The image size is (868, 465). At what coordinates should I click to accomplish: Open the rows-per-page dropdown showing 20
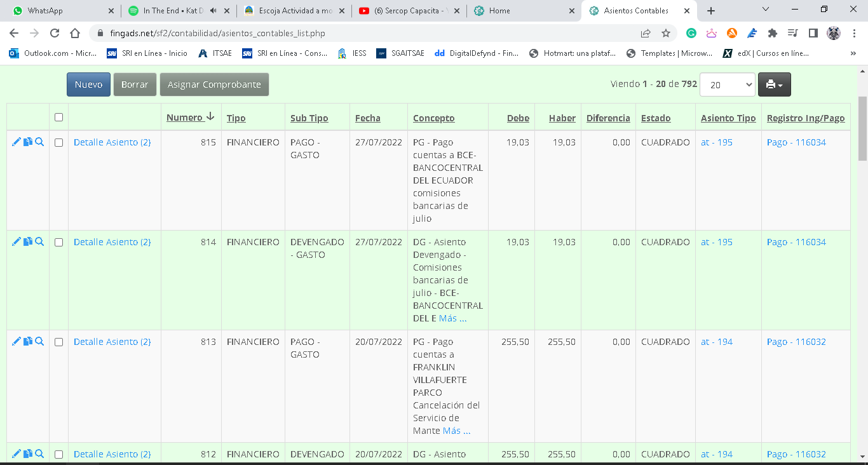pyautogui.click(x=727, y=84)
